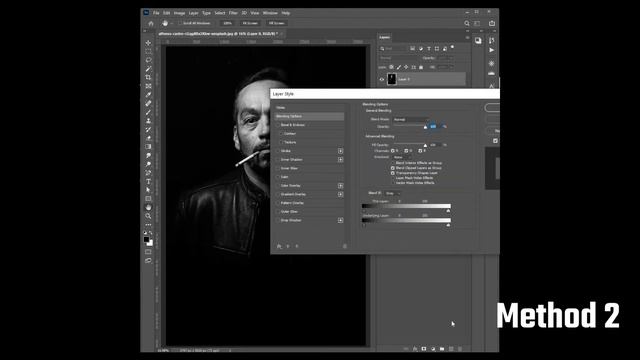Select the Path Selection arrow tool
The width and height of the screenshot is (640, 360).
(x=148, y=190)
